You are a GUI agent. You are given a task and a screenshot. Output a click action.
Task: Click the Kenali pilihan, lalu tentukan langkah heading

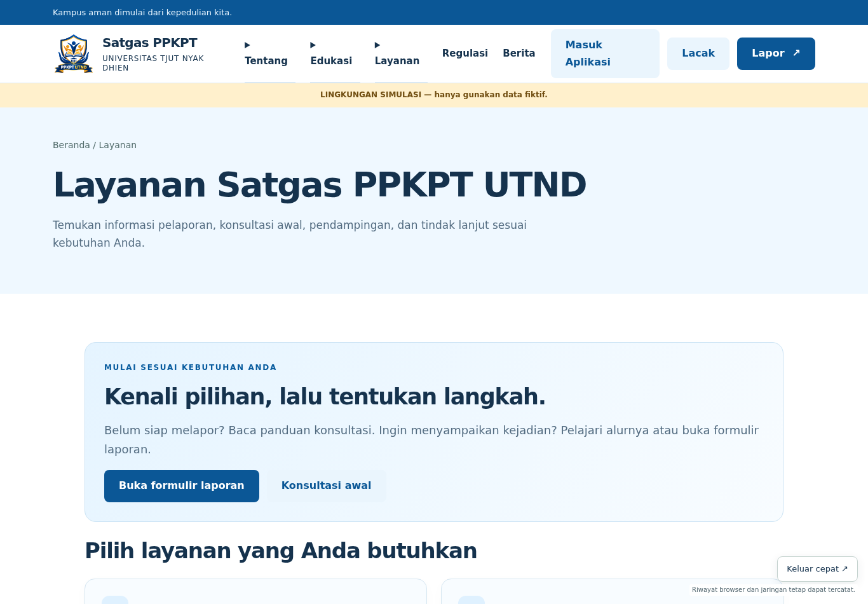tap(325, 397)
